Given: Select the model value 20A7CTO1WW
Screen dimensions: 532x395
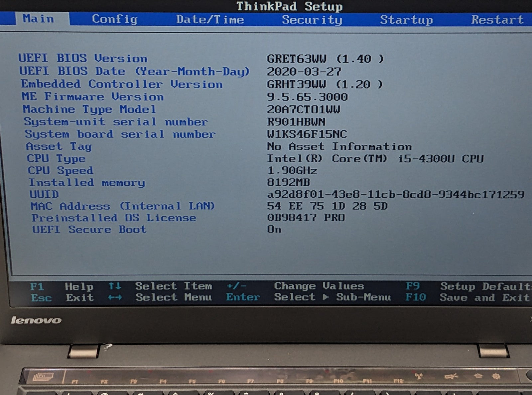Looking at the screenshot, I should (x=304, y=109).
